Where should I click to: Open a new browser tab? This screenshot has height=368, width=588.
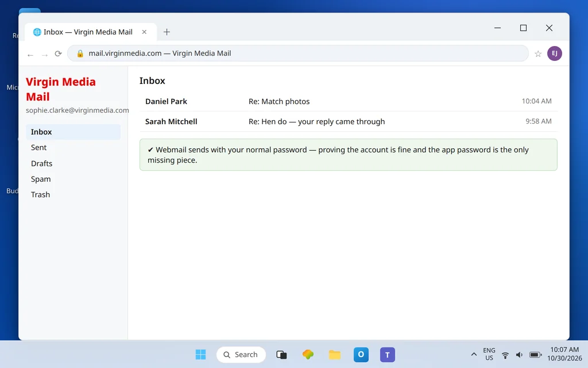pos(167,32)
